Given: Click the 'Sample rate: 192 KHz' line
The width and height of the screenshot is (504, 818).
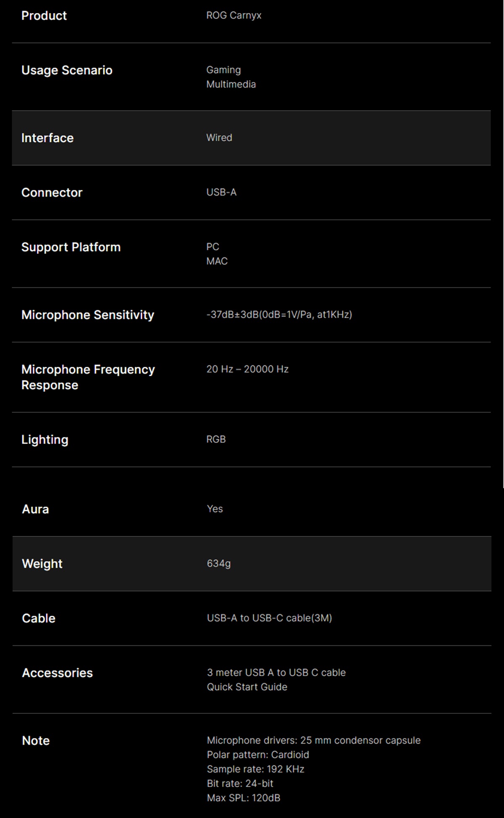Looking at the screenshot, I should [255, 769].
